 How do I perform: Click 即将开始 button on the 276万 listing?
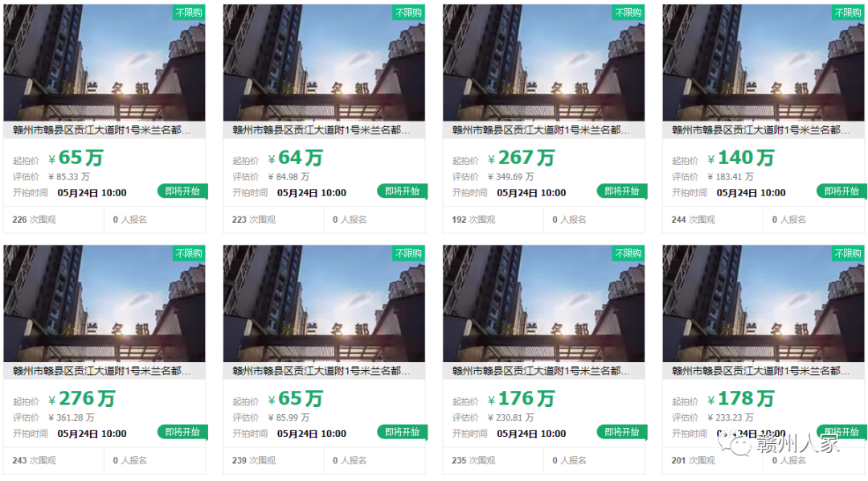(182, 432)
